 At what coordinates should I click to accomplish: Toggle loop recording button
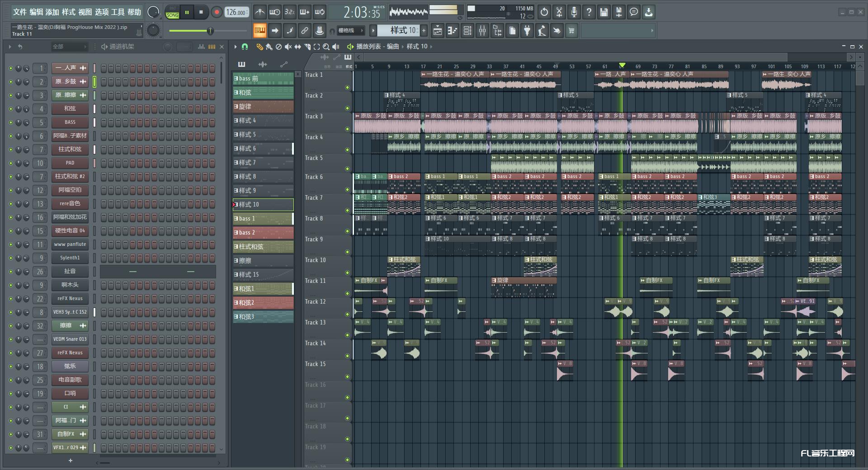coord(319,12)
